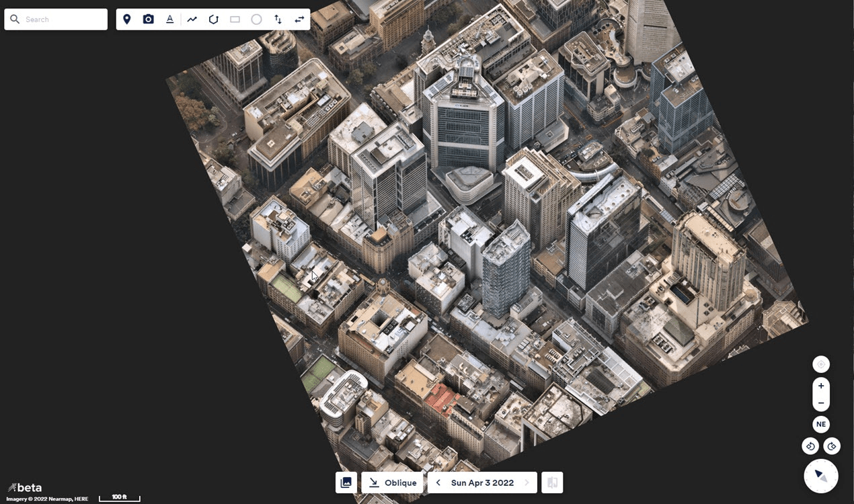Screen dimensions: 854x504
Task: Go to next survey date
Action: click(x=527, y=482)
